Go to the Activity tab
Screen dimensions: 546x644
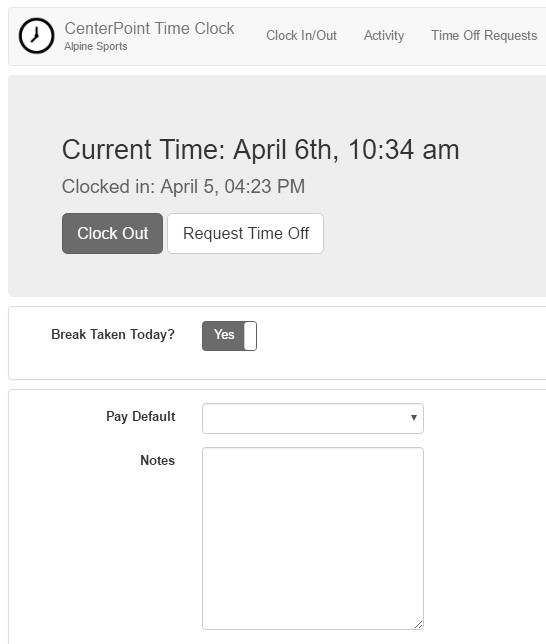tap(384, 35)
